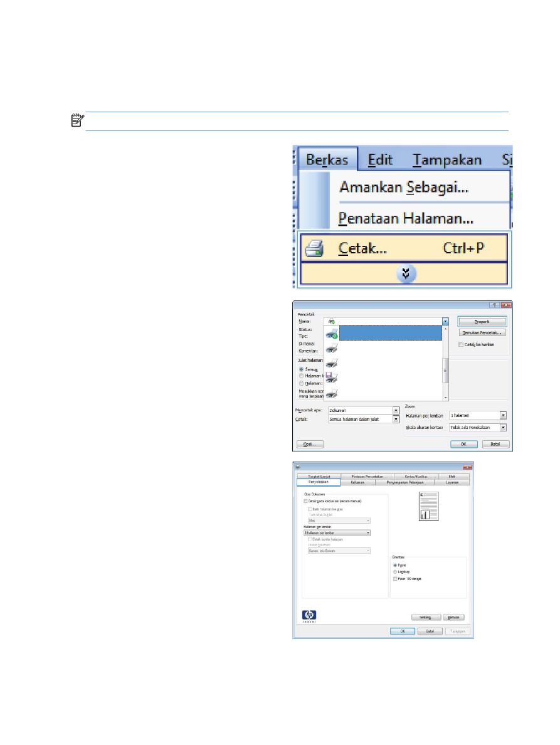560x745 pixels.
Task: Check Cetak pada kedua sisi (secara manual)
Action: (x=306, y=501)
